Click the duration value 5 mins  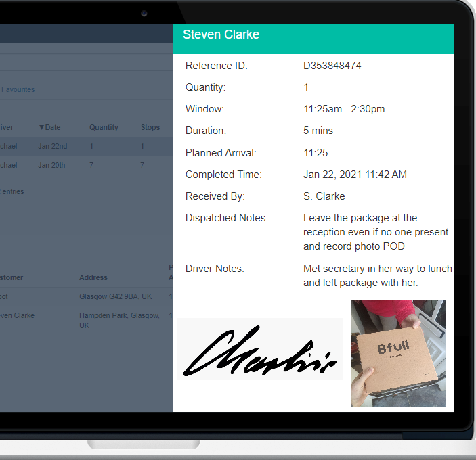click(x=318, y=131)
